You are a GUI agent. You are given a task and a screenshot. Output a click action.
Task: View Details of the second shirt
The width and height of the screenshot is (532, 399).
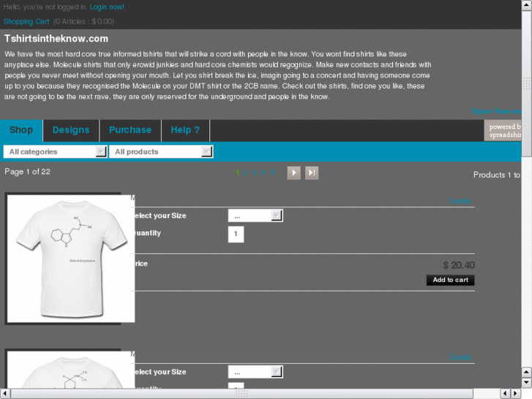coord(460,357)
